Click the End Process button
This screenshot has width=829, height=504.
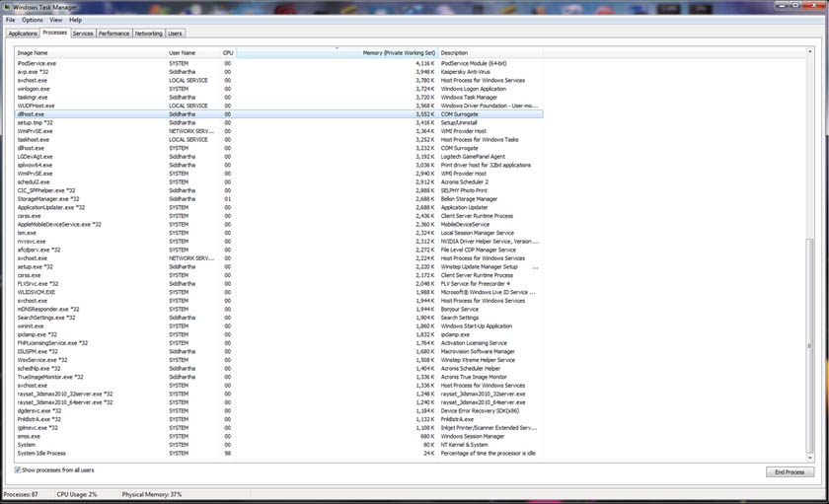[x=790, y=472]
